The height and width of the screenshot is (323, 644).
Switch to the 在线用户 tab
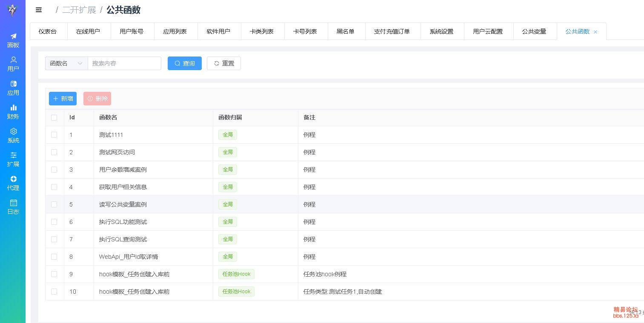point(88,31)
